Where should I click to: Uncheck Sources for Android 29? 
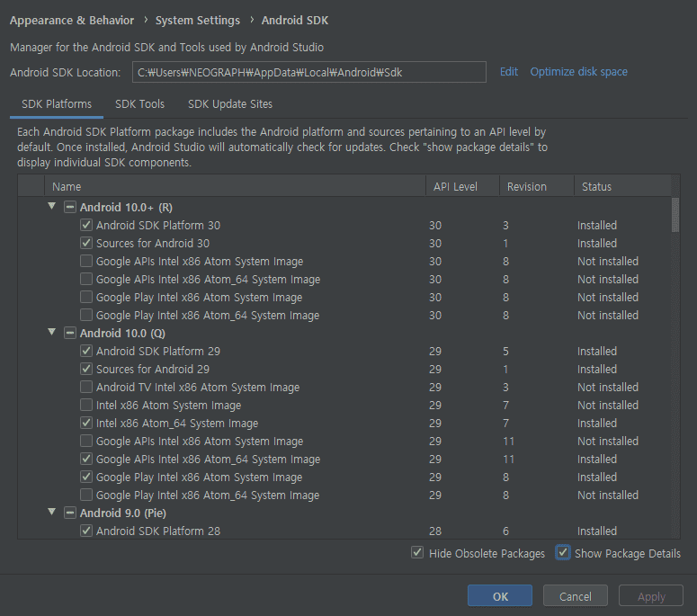click(86, 369)
